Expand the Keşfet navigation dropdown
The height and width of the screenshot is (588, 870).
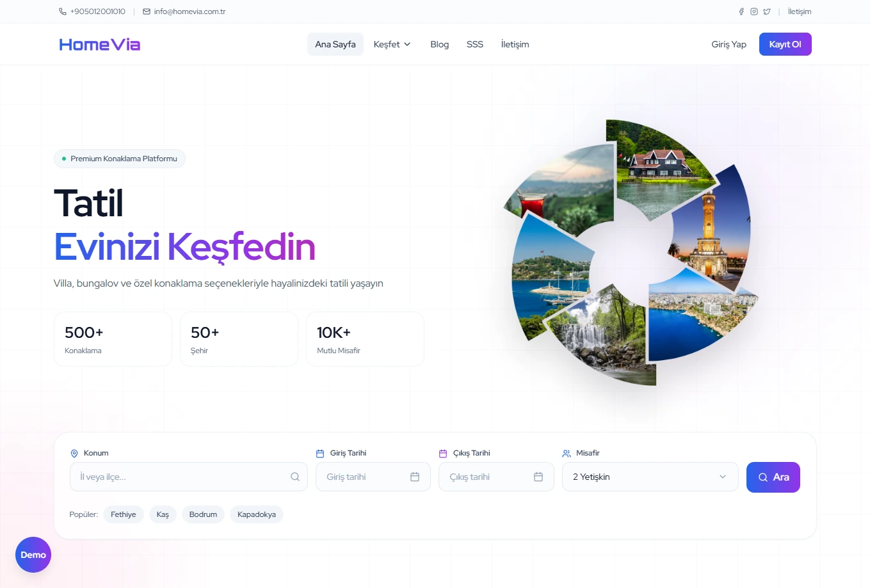(x=392, y=44)
